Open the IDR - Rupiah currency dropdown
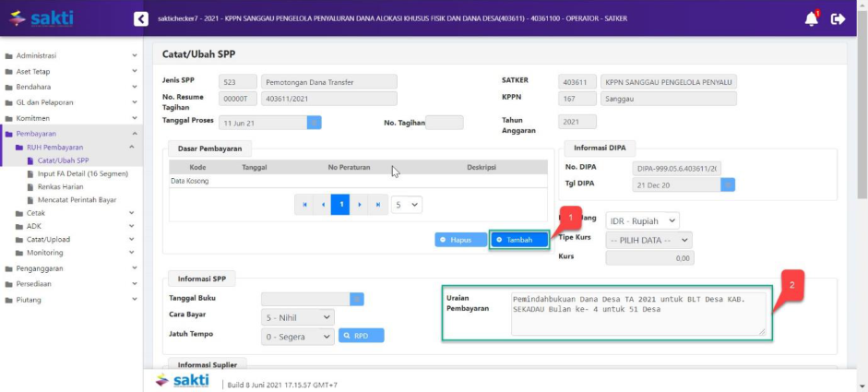The image size is (868, 392). click(642, 220)
